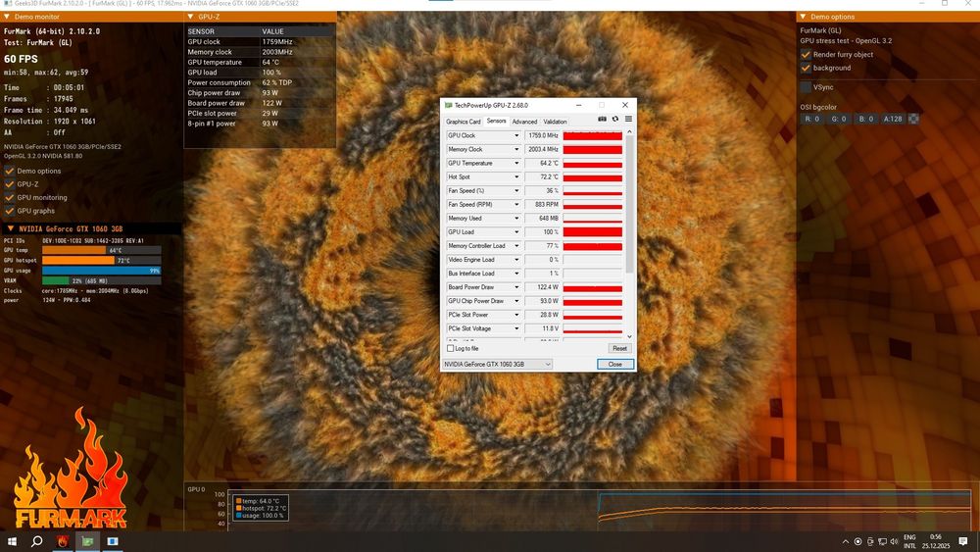This screenshot has height=552, width=980.
Task: Open the GPU Load sensor dropdown
Action: [x=516, y=232]
